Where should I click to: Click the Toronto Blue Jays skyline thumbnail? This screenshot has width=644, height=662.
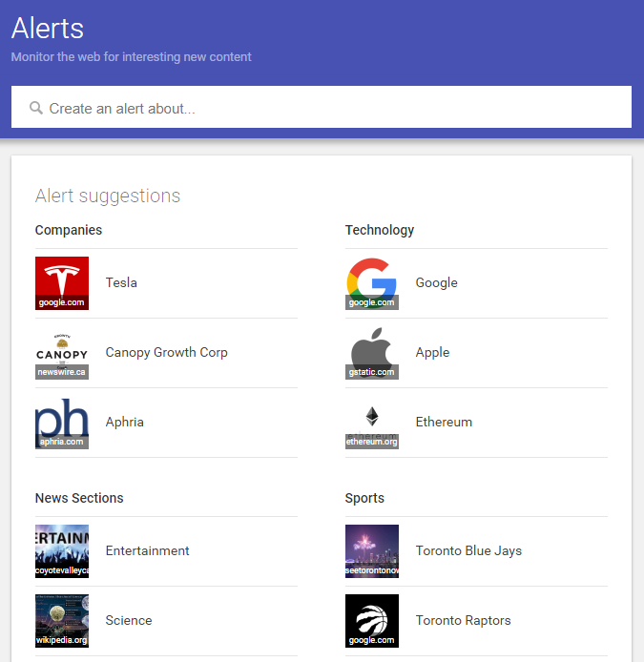click(372, 551)
